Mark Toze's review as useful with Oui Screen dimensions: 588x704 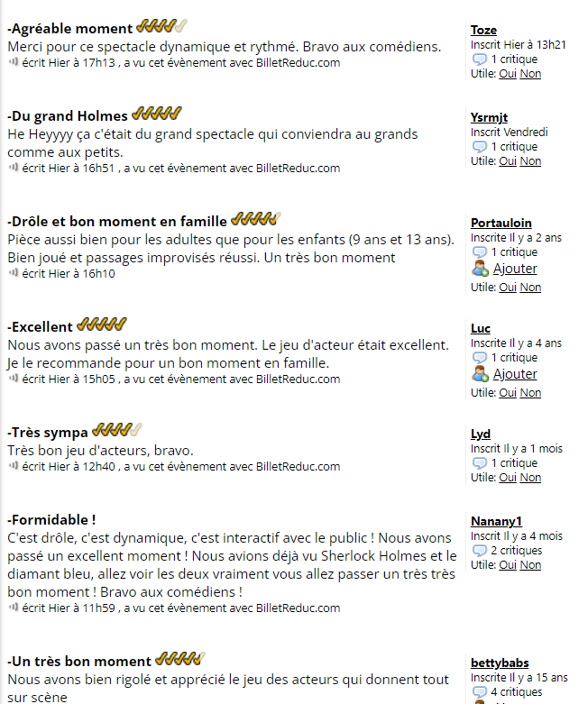click(508, 74)
